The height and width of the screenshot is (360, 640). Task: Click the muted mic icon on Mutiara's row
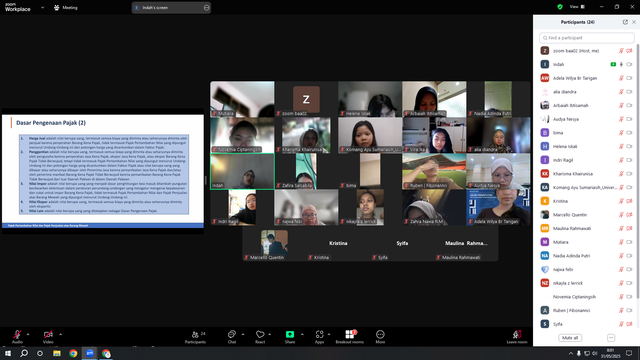coord(621,242)
